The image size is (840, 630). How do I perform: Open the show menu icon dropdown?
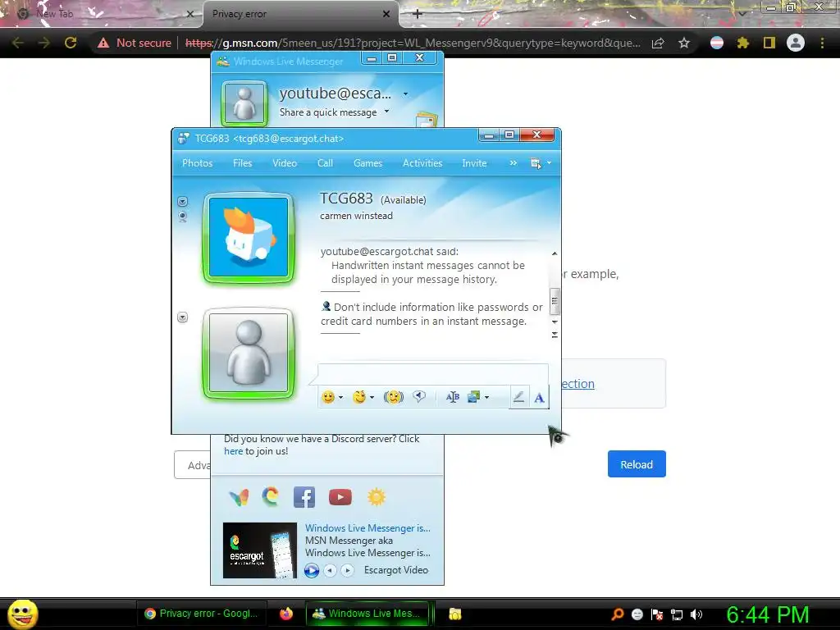click(x=540, y=163)
